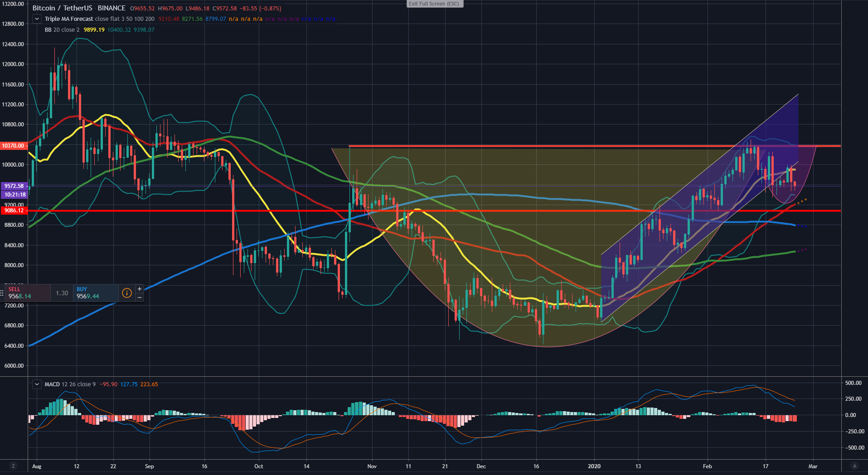868x475 pixels.
Task: Click the 9572.58 current price label
Action: click(x=15, y=186)
